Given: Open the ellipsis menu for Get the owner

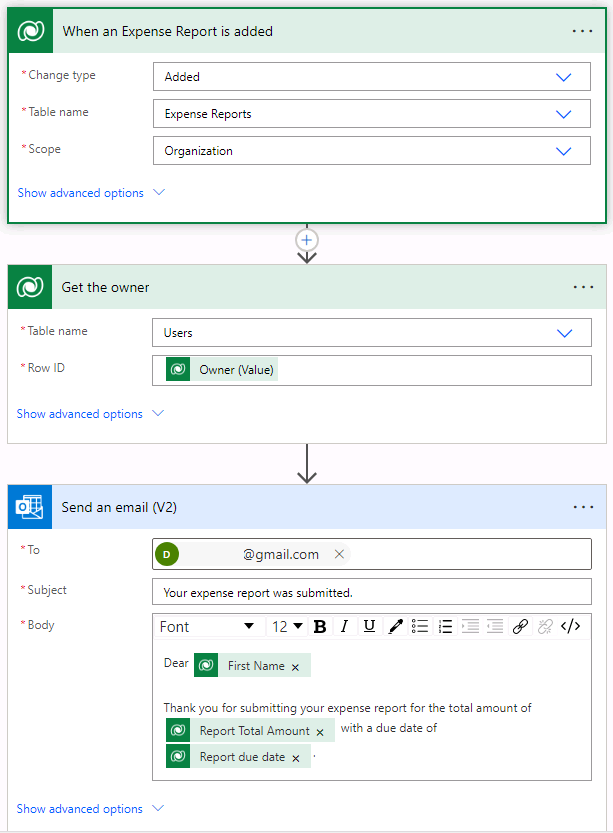Looking at the screenshot, I should [583, 287].
